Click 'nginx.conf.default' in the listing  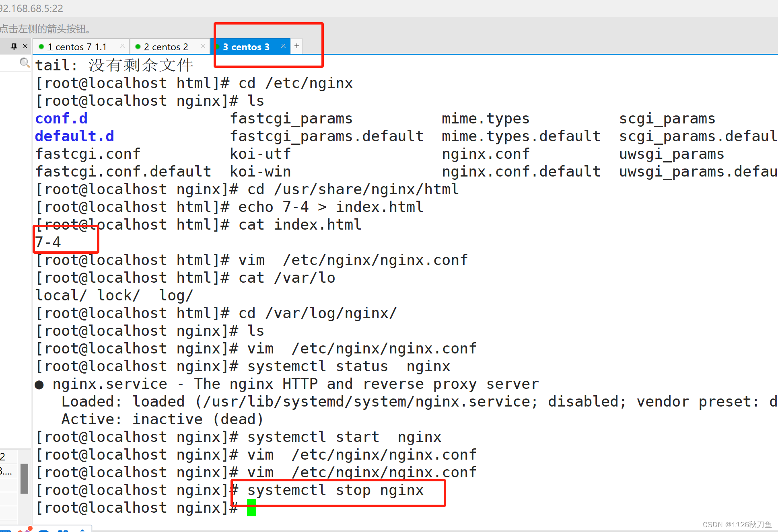coord(521,172)
